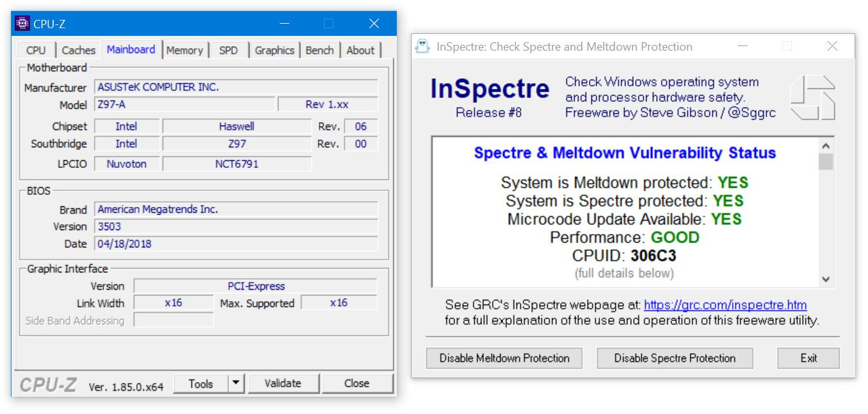The height and width of the screenshot is (414, 868).
Task: Click the Model value Z97-A
Action: [185, 104]
